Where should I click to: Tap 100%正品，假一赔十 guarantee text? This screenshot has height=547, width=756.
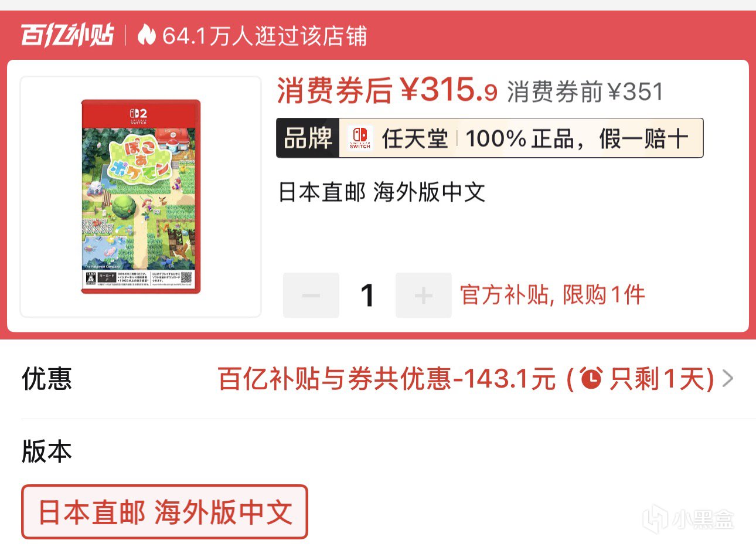click(x=577, y=139)
